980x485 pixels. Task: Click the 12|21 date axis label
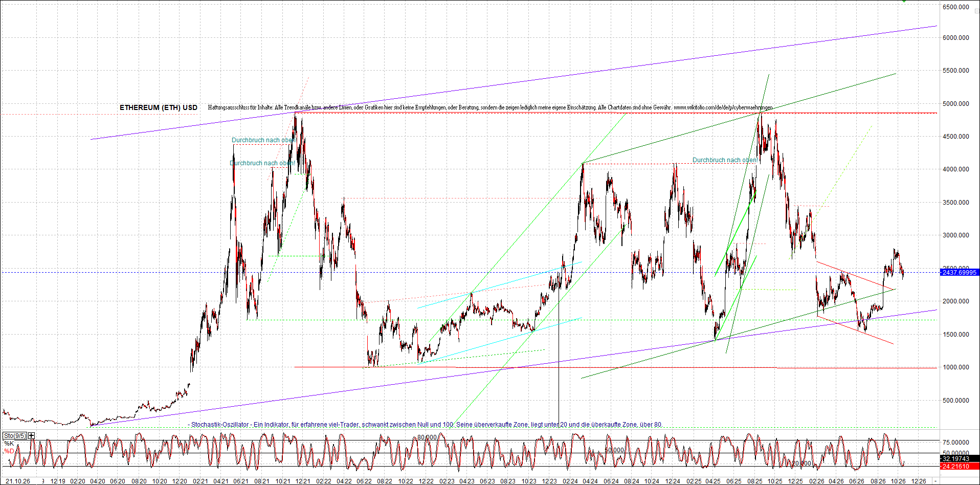pos(303,481)
